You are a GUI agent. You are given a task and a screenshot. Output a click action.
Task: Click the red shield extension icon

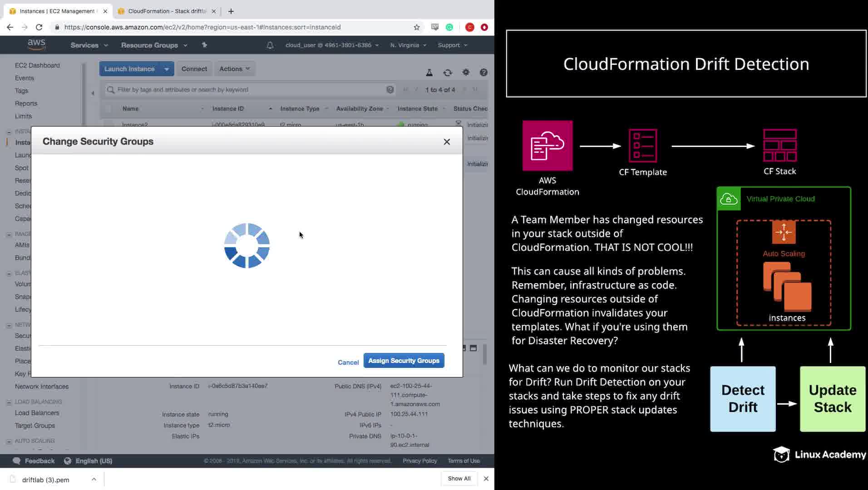pyautogui.click(x=484, y=27)
